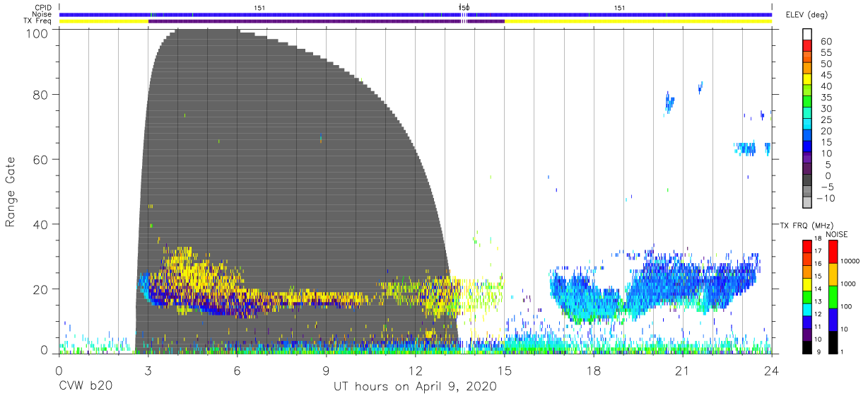Screen dimensions: 868x401
Task: Click the NOISE legend title
Action: point(836,234)
